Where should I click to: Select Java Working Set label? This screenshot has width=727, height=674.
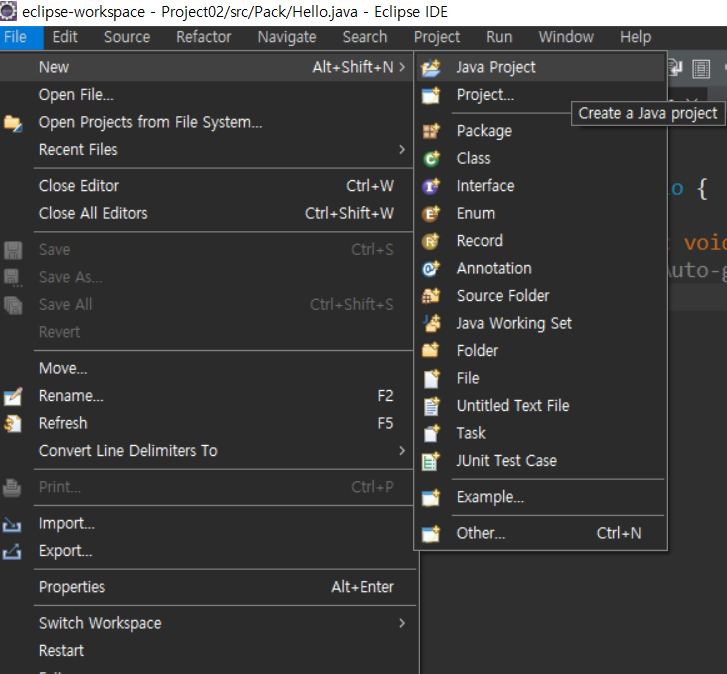[x=514, y=323]
